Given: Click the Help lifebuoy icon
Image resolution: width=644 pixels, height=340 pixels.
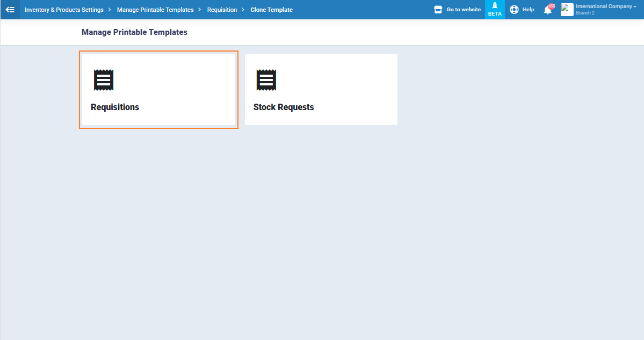Looking at the screenshot, I should click(x=514, y=10).
